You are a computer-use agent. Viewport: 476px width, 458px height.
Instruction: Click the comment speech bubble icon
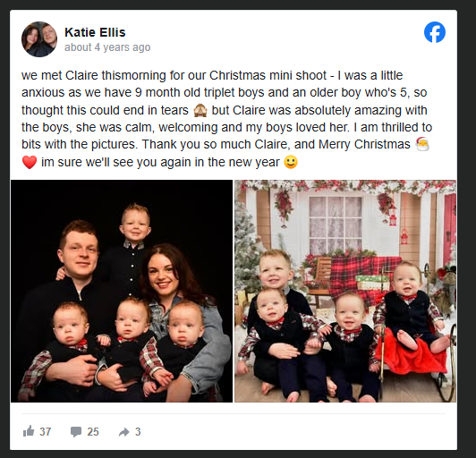tap(76, 431)
